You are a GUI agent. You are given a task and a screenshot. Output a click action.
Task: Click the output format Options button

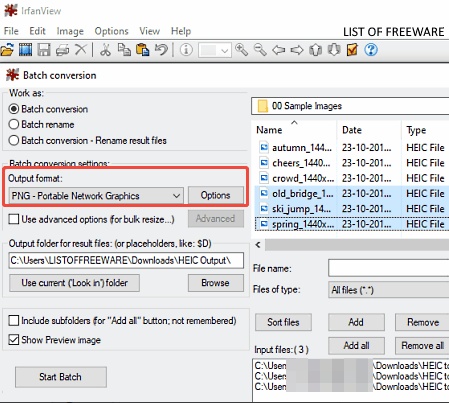[x=216, y=195]
